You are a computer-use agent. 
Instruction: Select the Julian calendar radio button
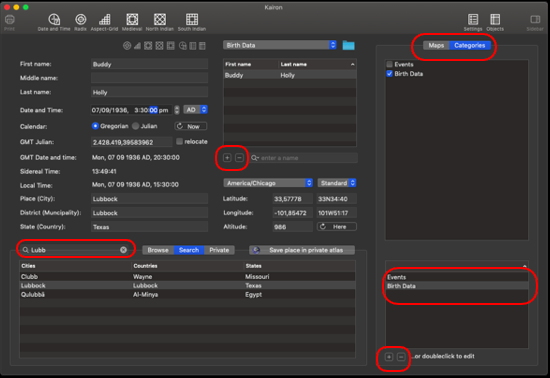[x=135, y=126]
